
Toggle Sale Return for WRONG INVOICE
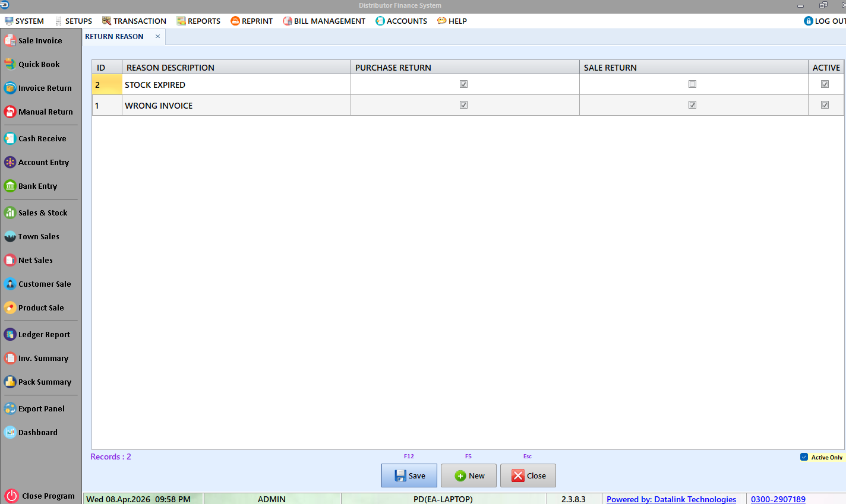click(x=693, y=105)
